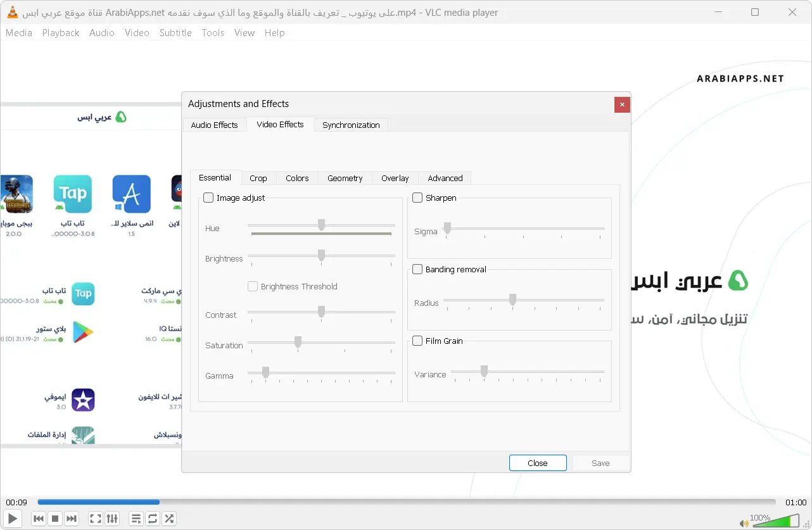Enable the Sharpen filter
812x530 pixels.
click(417, 198)
